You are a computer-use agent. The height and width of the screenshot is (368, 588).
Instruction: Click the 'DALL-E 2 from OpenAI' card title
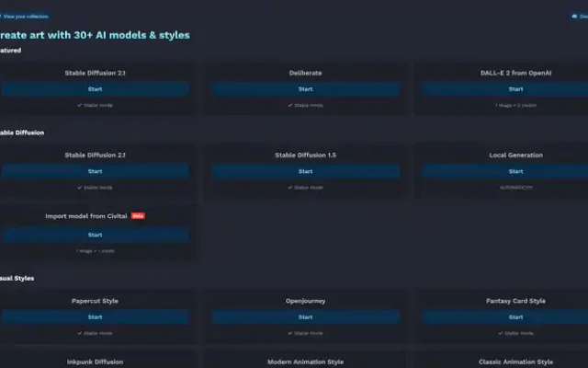point(515,73)
